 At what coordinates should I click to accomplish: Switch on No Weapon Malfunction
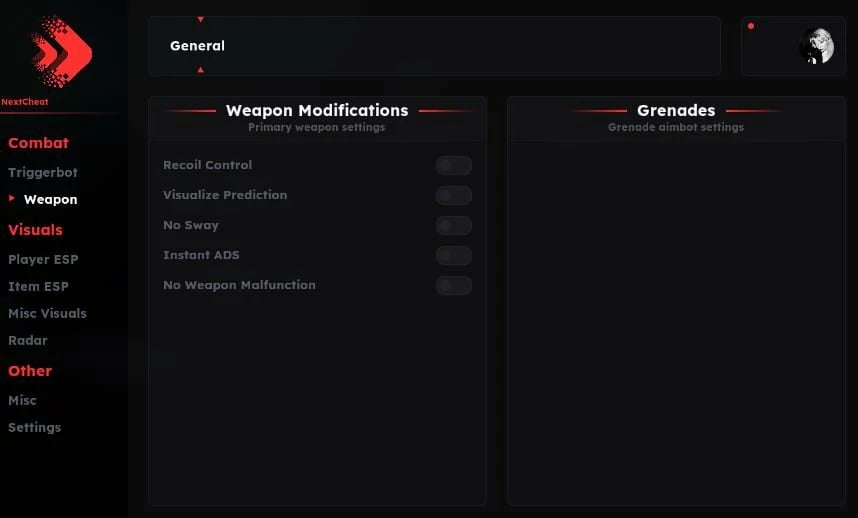(454, 286)
